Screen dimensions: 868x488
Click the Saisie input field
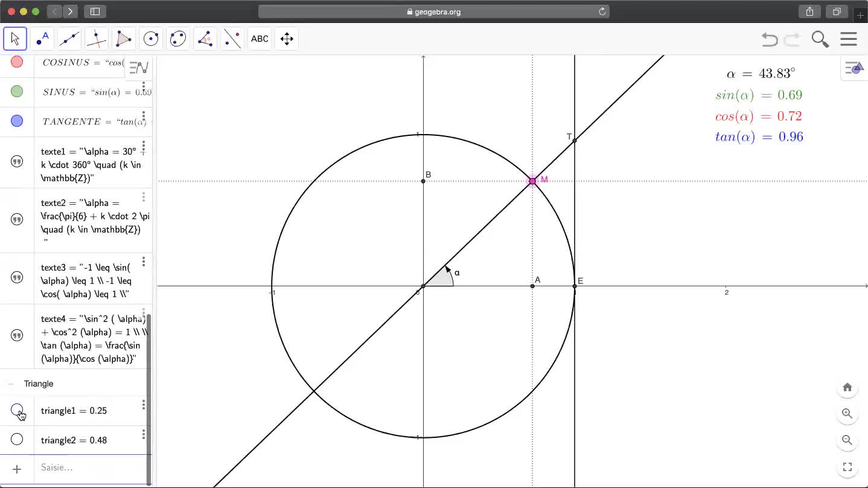pos(91,467)
